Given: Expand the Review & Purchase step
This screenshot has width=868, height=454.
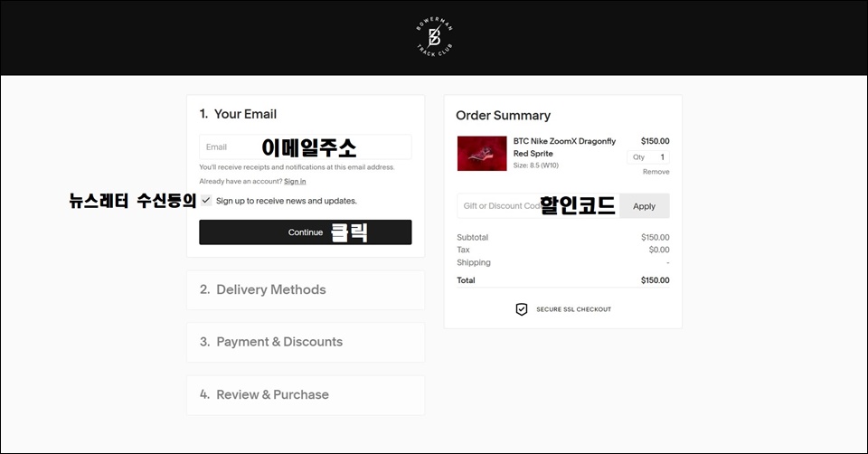Looking at the screenshot, I should (x=306, y=394).
